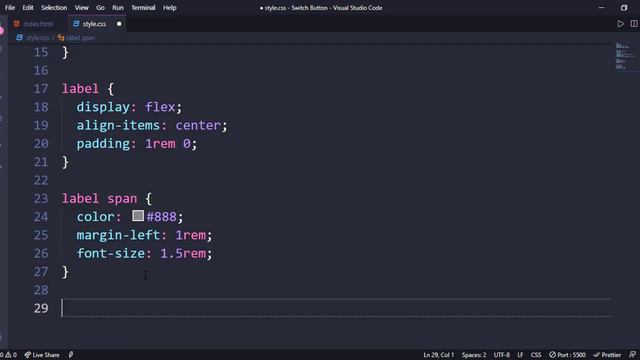Click LF end-of-line selector
Screen dimensions: 640x360
click(x=520, y=355)
